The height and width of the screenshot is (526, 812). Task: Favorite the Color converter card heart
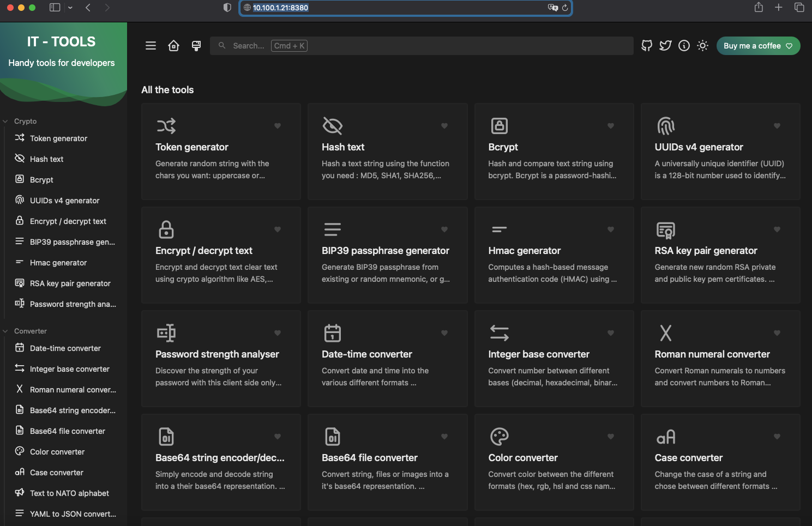(611, 437)
